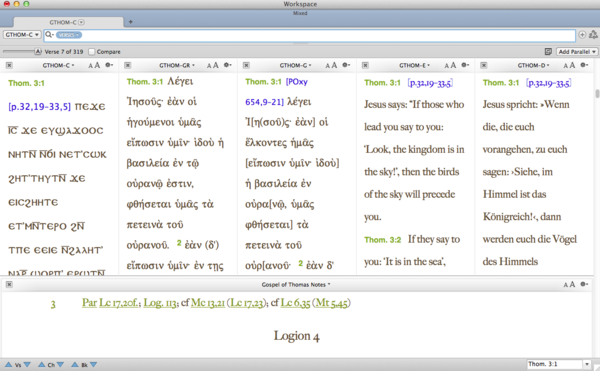Add new workspace tab with plus icon
The image size is (600, 371).
coord(130,22)
